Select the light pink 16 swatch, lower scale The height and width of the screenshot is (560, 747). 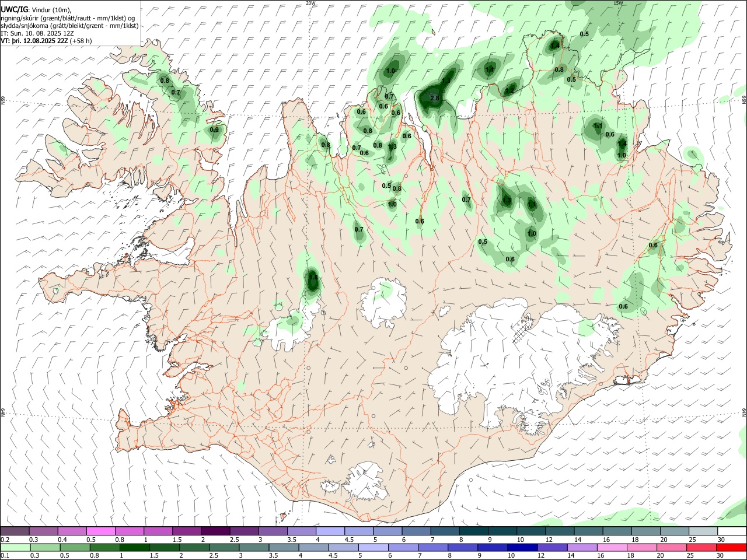pos(611,548)
